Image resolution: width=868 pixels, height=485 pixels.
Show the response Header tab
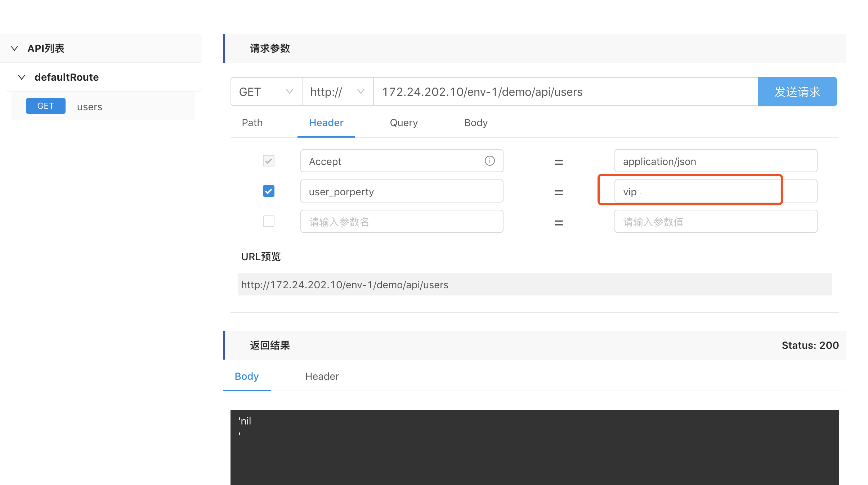point(322,377)
